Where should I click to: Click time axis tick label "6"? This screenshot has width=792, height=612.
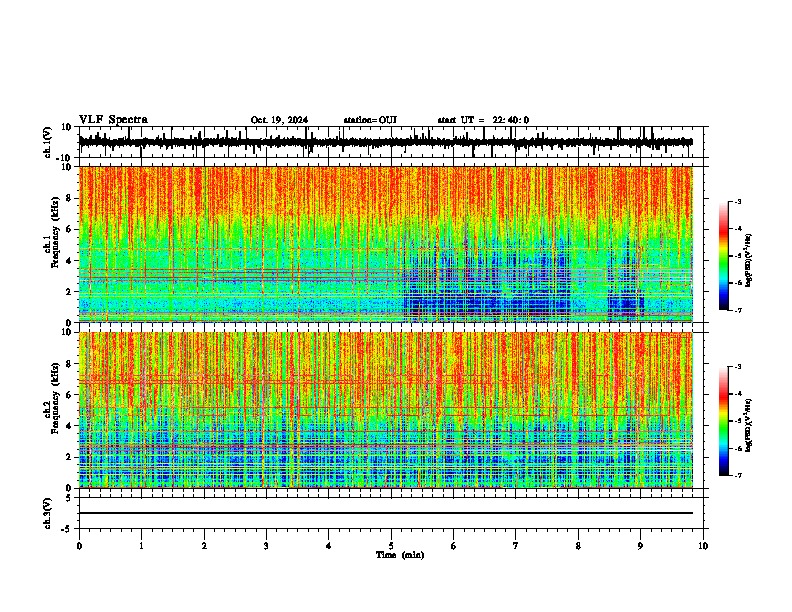pyautogui.click(x=454, y=546)
